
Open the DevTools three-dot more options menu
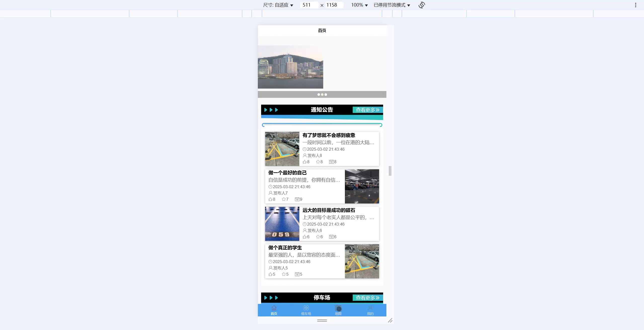point(635,5)
